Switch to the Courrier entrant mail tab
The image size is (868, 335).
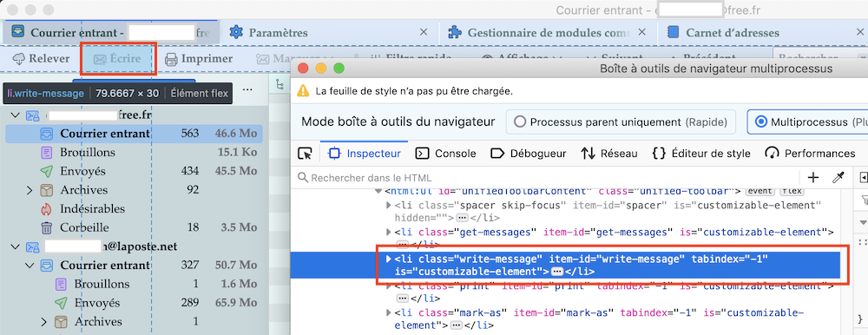(111, 33)
